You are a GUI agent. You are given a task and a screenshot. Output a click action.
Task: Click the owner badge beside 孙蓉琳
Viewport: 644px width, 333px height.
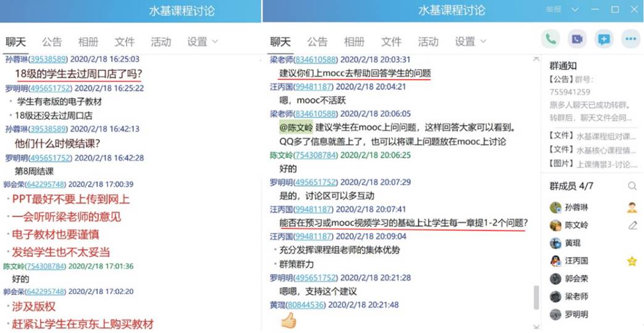(632, 208)
